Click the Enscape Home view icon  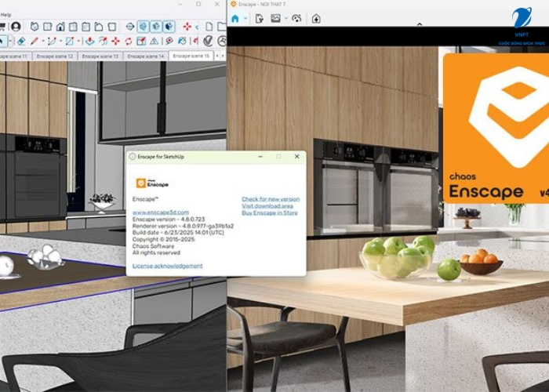tap(235, 19)
